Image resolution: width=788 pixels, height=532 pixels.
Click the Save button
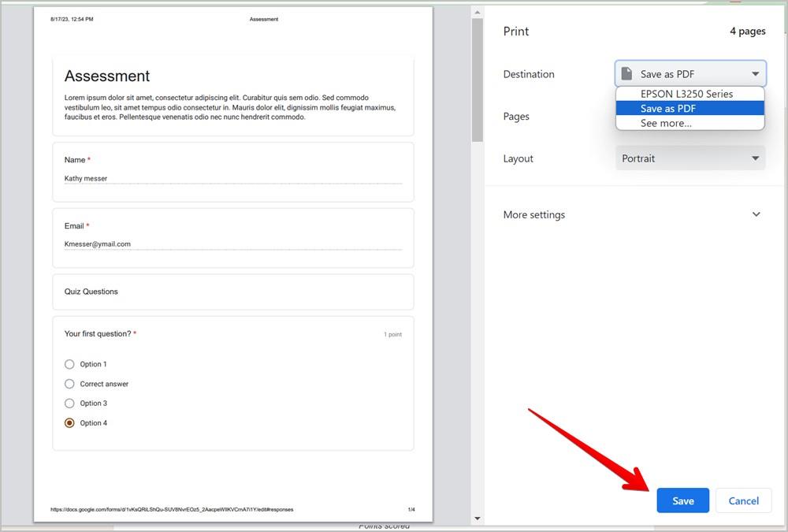click(x=682, y=500)
